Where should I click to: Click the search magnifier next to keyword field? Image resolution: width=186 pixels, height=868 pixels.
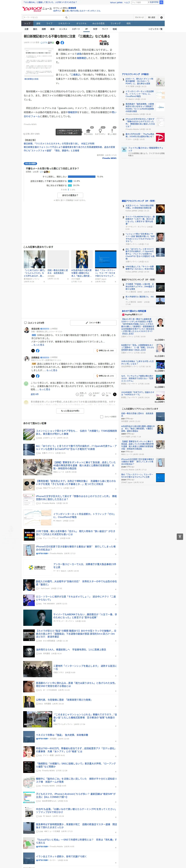click(x=66, y=17)
